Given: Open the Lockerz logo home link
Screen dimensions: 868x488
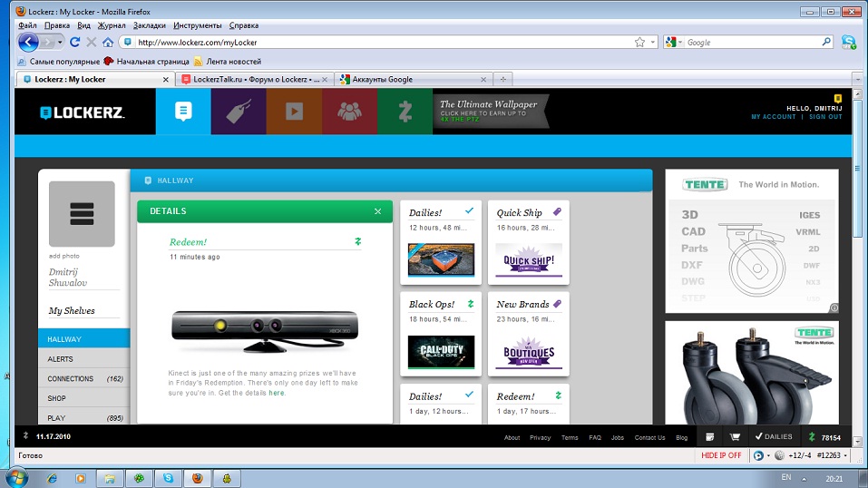Looking at the screenshot, I should (83, 112).
